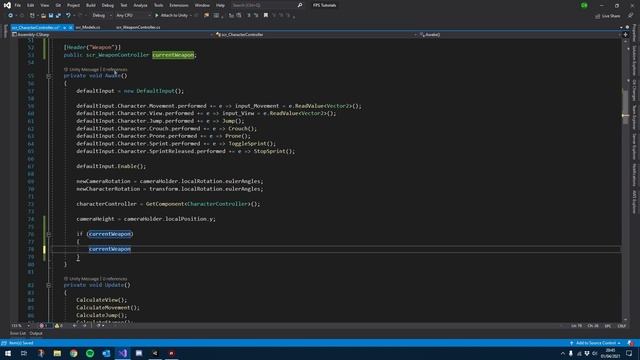Open the File menu
Viewport: 640px width, 360px height.
click(x=18, y=5)
